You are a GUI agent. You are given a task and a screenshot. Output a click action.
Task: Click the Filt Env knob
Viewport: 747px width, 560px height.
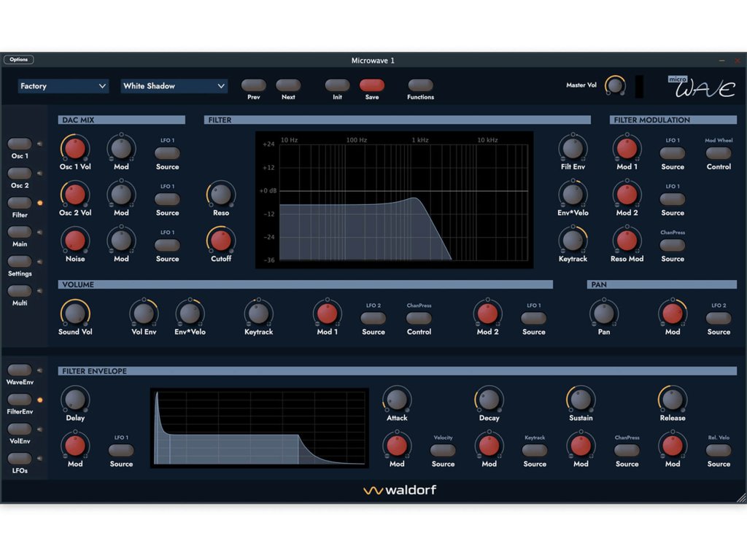coord(573,148)
